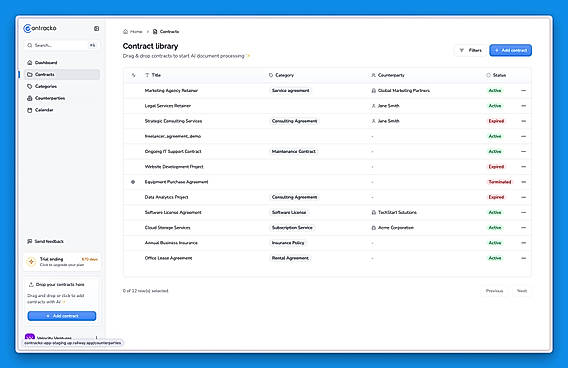
Task: Click the first column header icon
Action: point(133,75)
